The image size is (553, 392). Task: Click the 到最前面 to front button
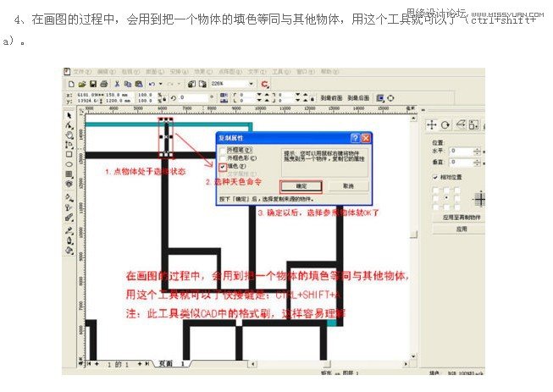pyautogui.click(x=331, y=98)
